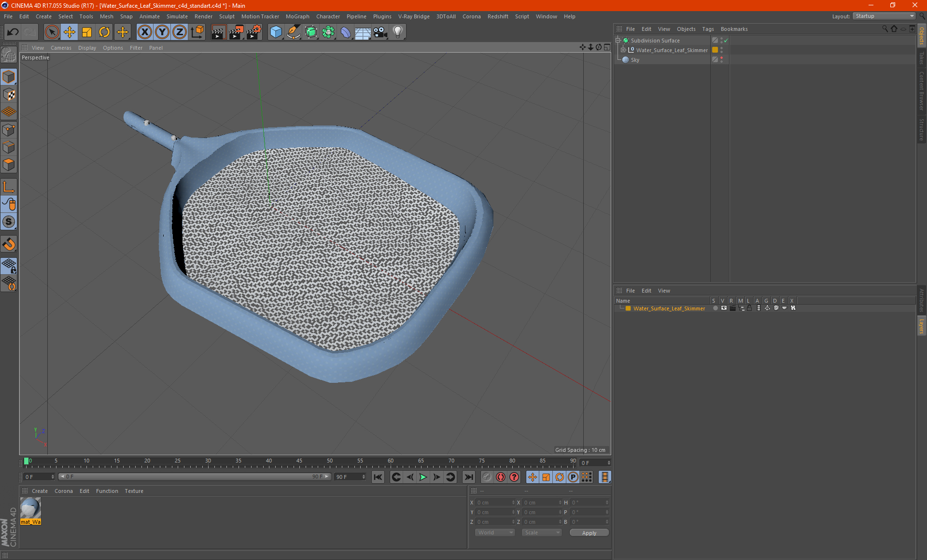This screenshot has width=927, height=560.
Task: Click the Make Editable icon
Action: [x=9, y=55]
